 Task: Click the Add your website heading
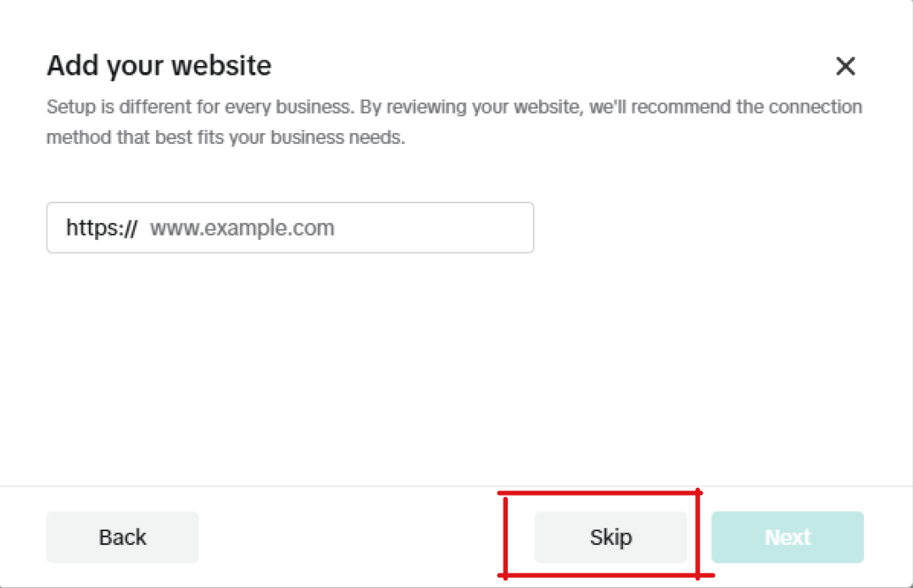click(159, 65)
